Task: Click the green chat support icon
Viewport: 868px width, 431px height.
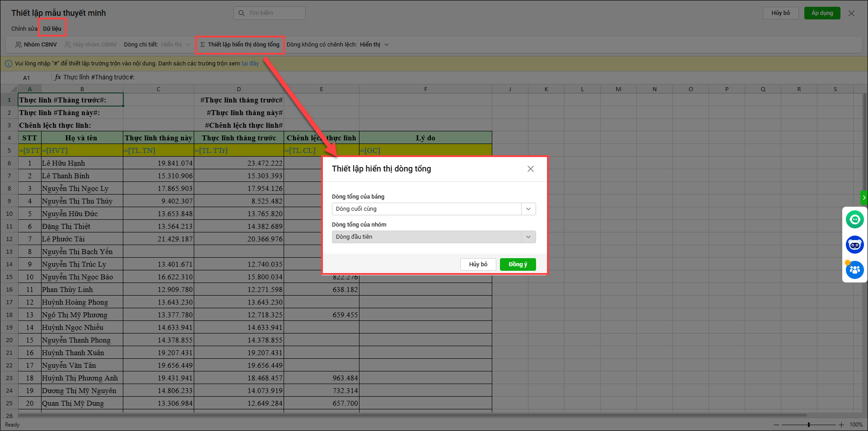Action: point(854,220)
